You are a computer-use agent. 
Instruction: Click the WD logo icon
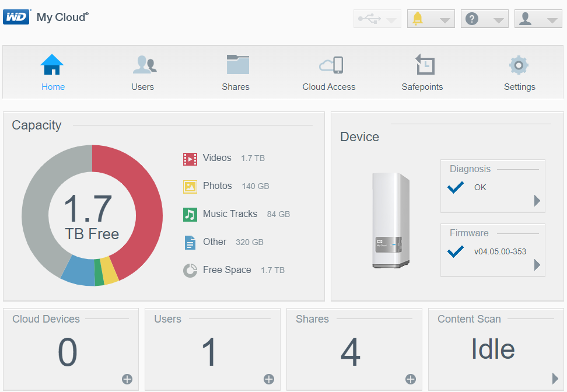coord(16,17)
